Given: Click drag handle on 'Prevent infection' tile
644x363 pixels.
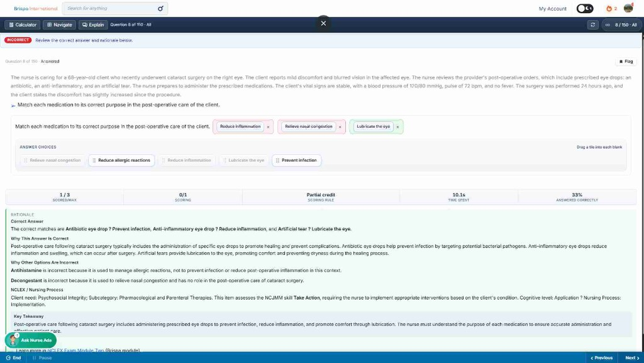Looking at the screenshot, I should (277, 160).
